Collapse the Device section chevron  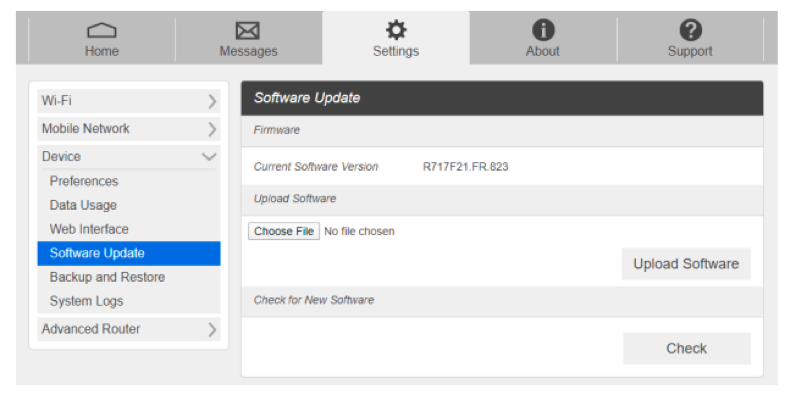(209, 157)
